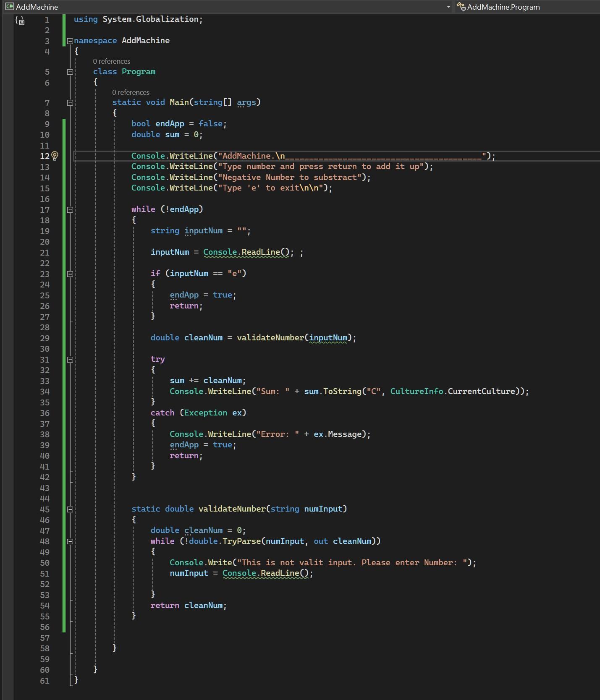Click the squiggly underlined Console.ReadLine() on line 21

(x=246, y=252)
